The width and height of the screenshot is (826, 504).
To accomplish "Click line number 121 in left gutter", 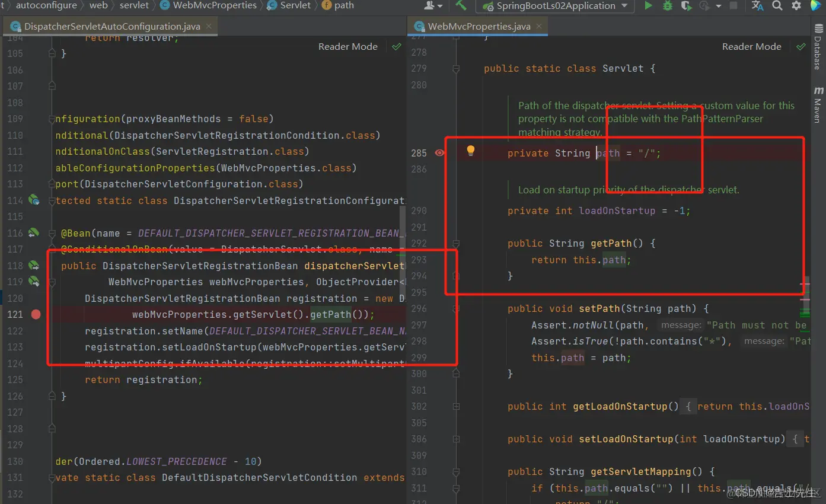I will point(15,314).
